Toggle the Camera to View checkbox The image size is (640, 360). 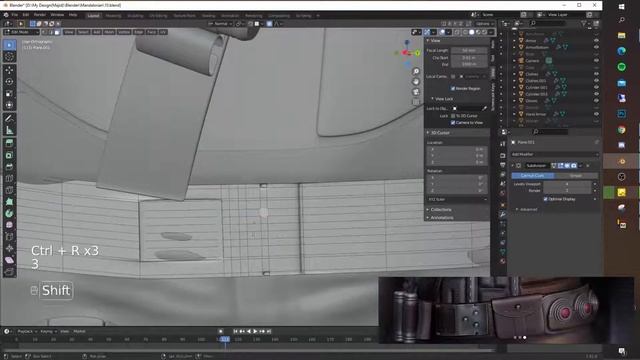coord(453,122)
